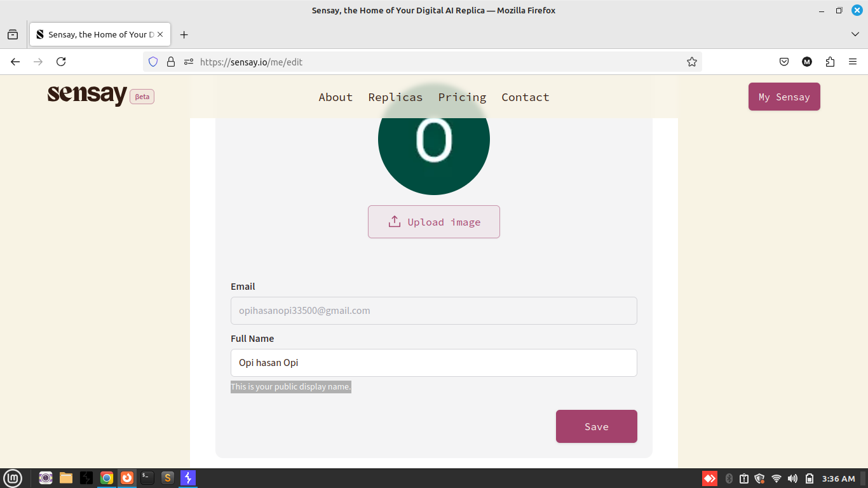Image resolution: width=868 pixels, height=488 pixels.
Task: Click the padlock site security icon
Action: pyautogui.click(x=170, y=62)
